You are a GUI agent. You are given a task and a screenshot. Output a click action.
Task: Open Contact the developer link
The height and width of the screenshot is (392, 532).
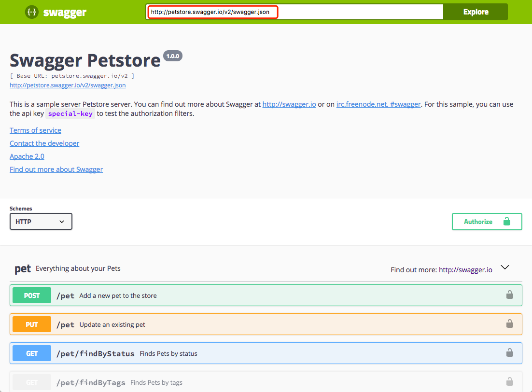coord(44,143)
